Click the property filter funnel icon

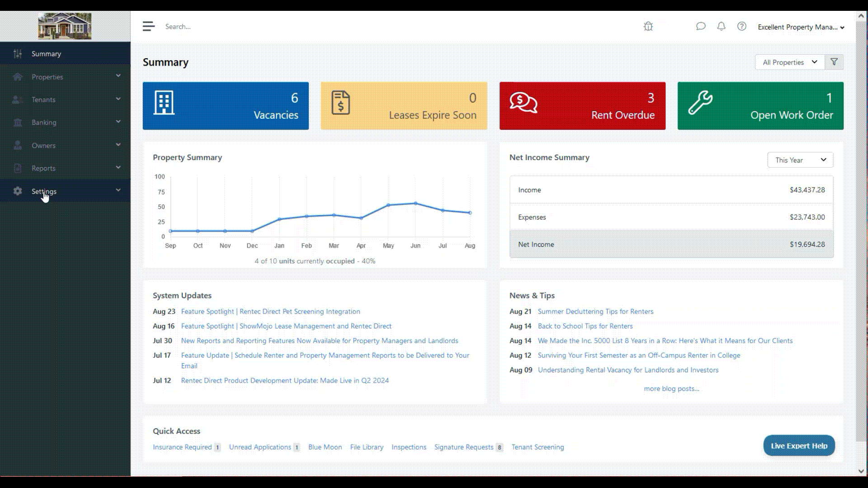(x=834, y=62)
